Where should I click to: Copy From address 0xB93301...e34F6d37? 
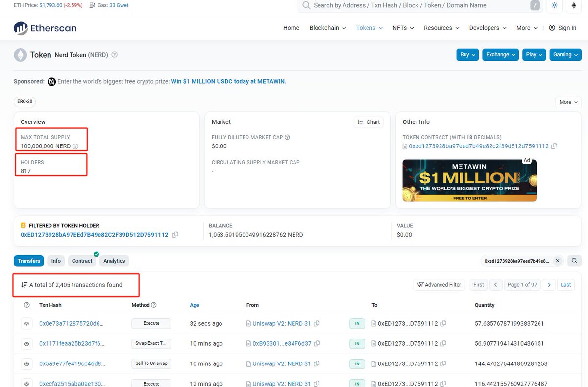tap(317, 344)
